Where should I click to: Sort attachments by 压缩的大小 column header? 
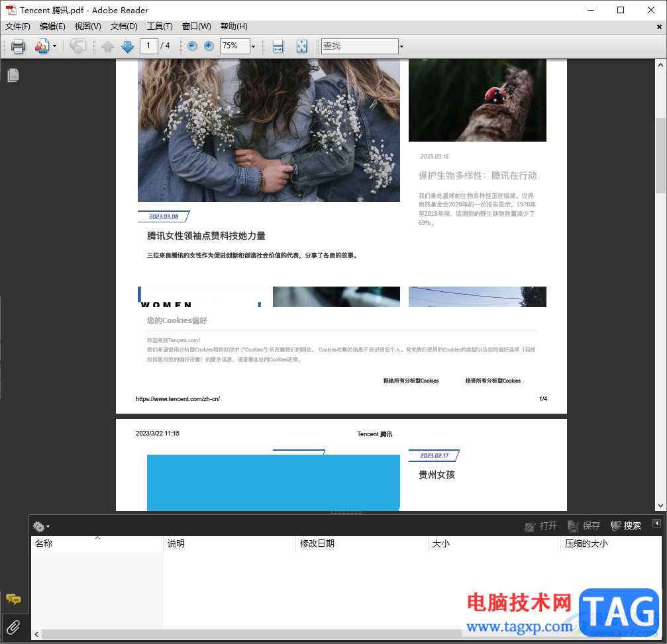611,543
